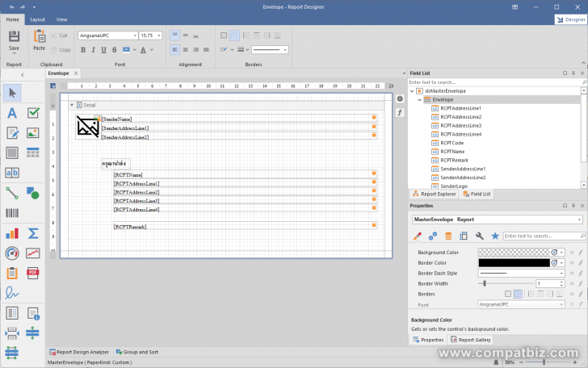Toggle Bold font formatting

82,50
